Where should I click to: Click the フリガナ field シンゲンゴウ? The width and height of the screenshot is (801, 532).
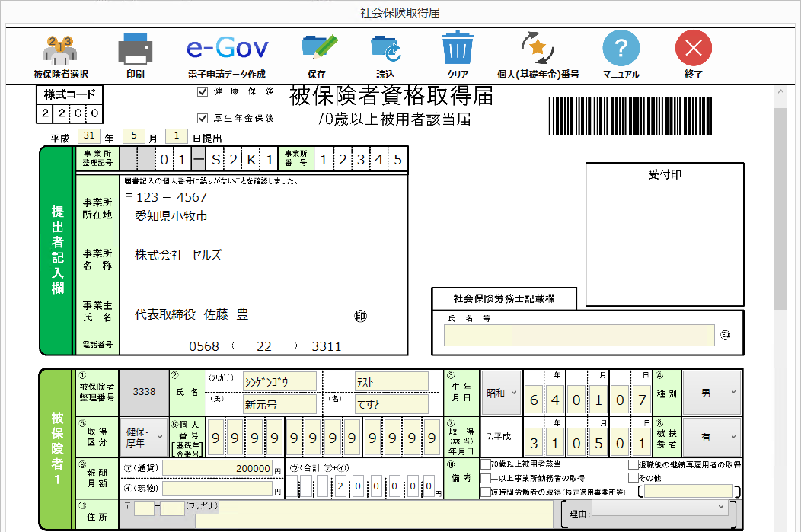click(279, 382)
